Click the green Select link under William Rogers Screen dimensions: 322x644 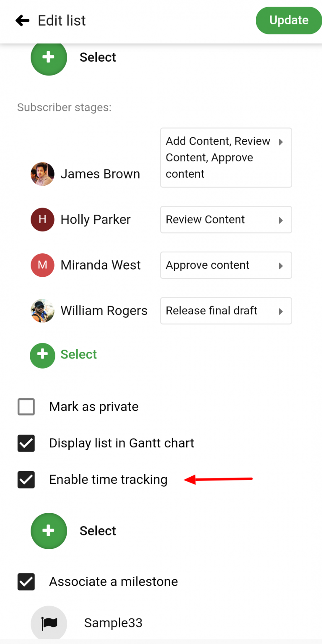78,354
